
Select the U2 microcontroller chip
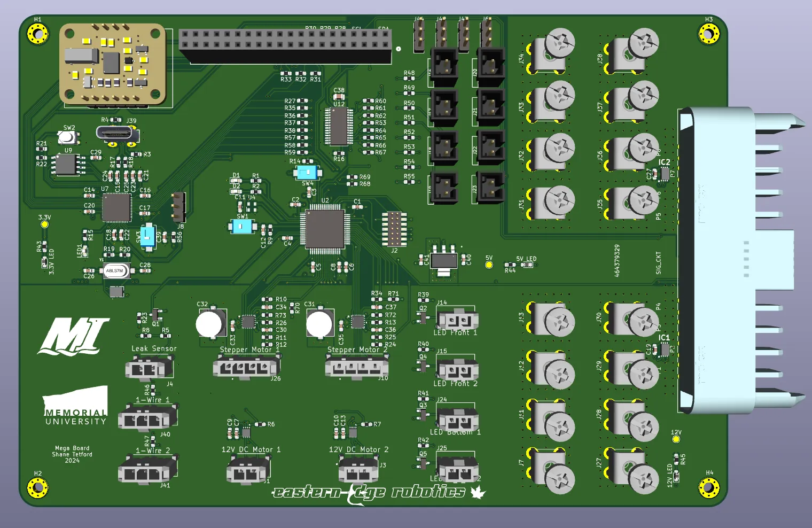tap(325, 228)
